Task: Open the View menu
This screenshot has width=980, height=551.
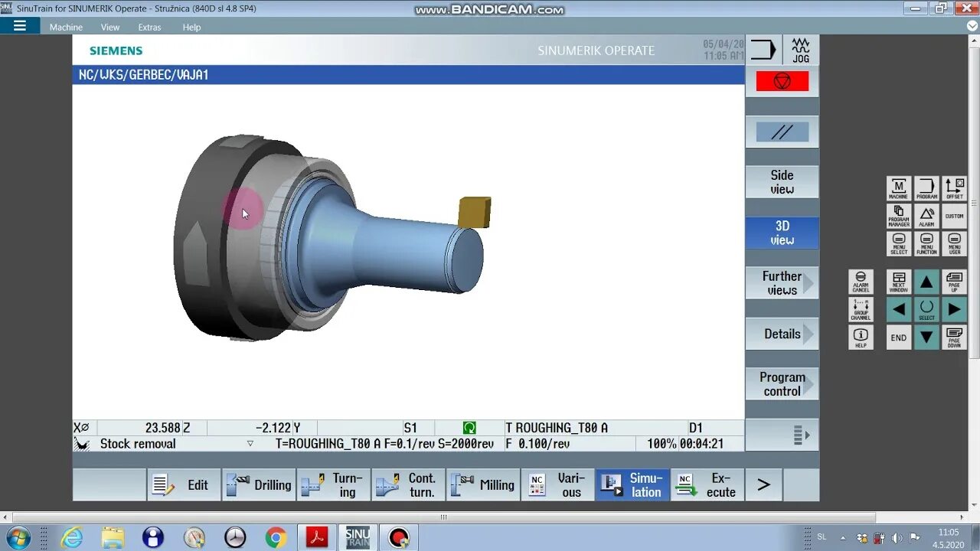Action: tap(110, 27)
